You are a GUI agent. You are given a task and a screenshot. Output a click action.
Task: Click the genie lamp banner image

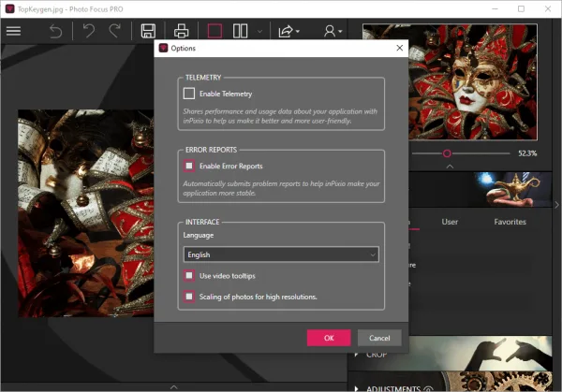(x=512, y=189)
